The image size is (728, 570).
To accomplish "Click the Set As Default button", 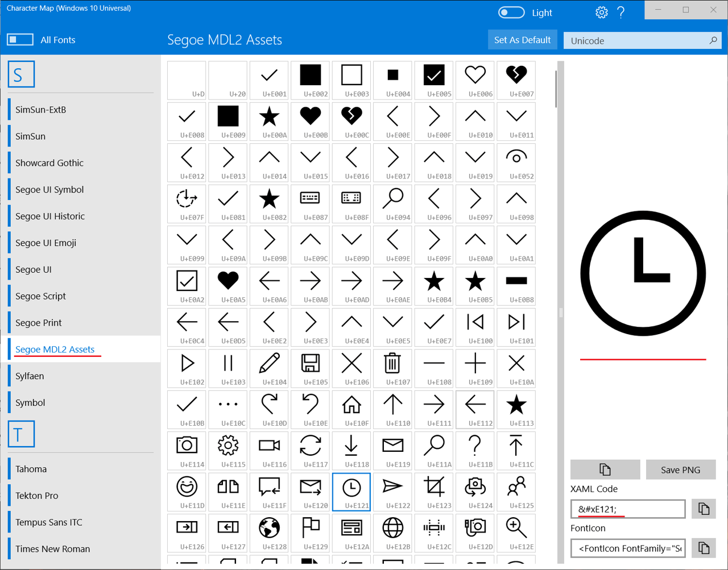I will [x=522, y=40].
